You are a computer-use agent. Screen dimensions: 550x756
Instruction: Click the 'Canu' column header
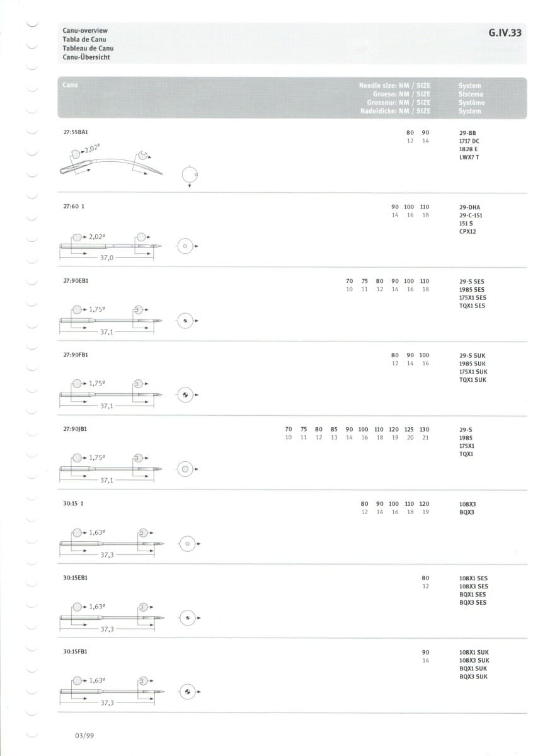tap(70, 84)
